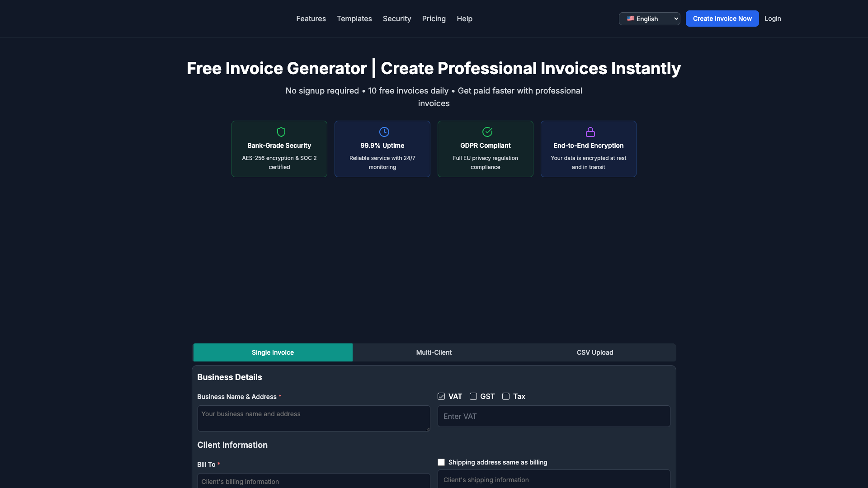Click the Enter VAT input field
Screen dimensions: 868x488
[x=553, y=416]
